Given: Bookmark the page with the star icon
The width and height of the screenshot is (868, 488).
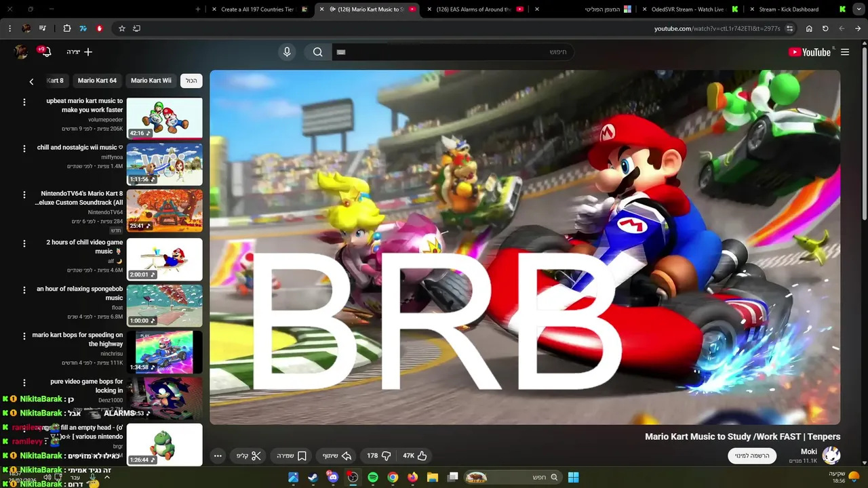Looking at the screenshot, I should pos(122,28).
